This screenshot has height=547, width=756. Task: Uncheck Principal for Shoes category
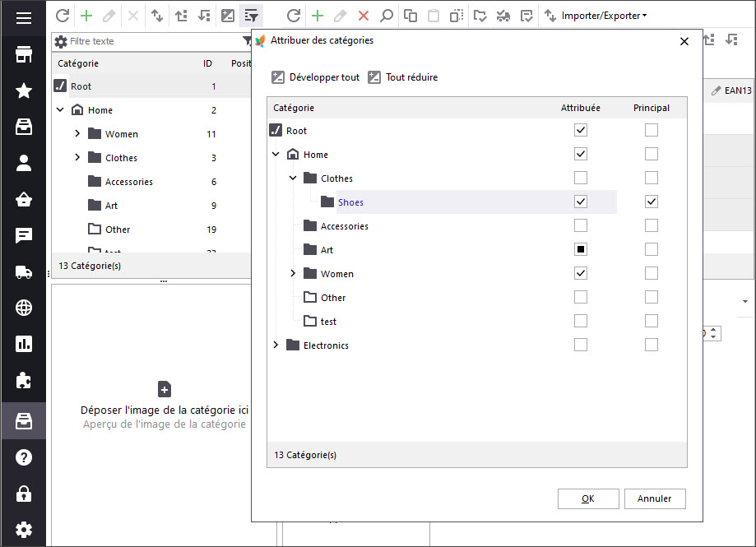click(652, 202)
